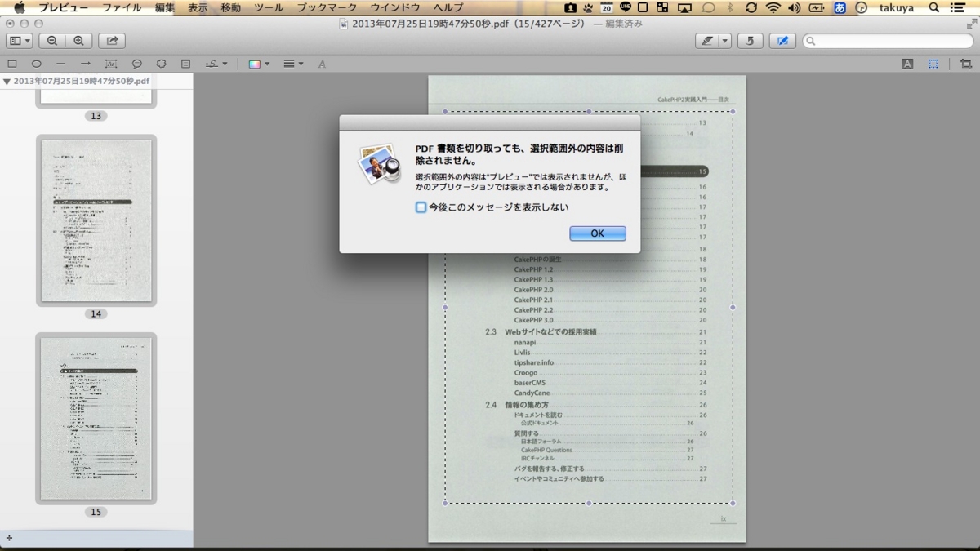Click the zoom in magnifier
The width and height of the screenshot is (980, 551).
coord(78,41)
